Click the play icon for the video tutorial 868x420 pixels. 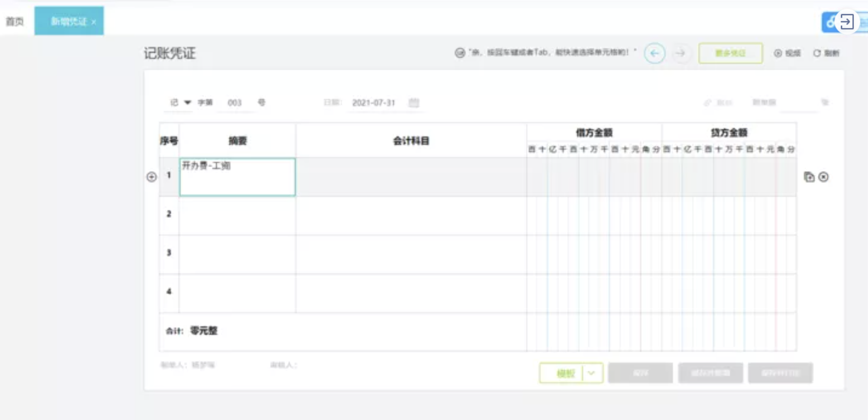778,53
